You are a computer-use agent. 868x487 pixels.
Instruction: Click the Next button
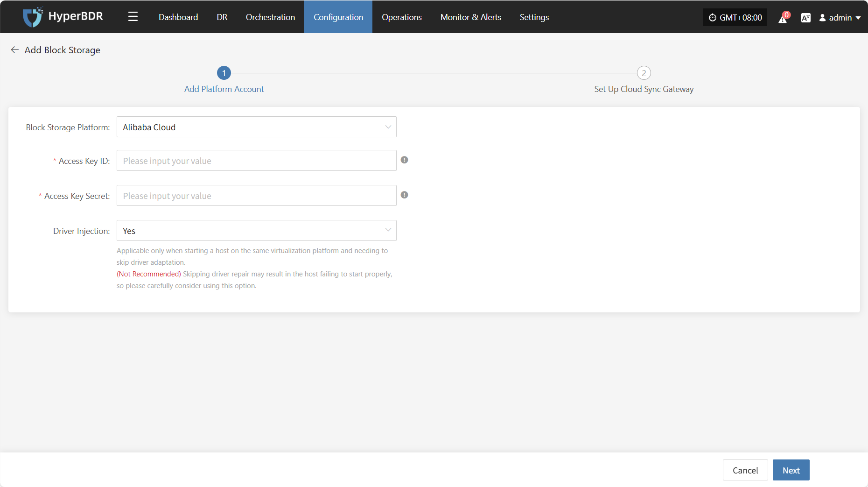tap(791, 470)
